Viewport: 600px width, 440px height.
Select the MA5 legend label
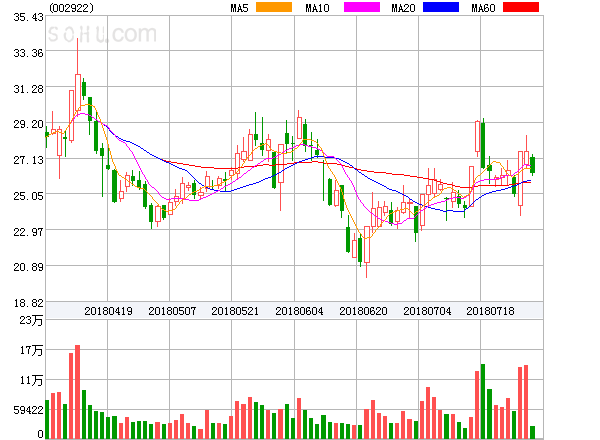(x=240, y=8)
